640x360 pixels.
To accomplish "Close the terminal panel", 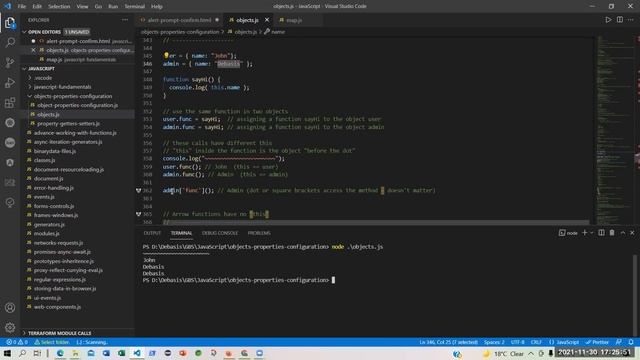I will [x=632, y=233].
